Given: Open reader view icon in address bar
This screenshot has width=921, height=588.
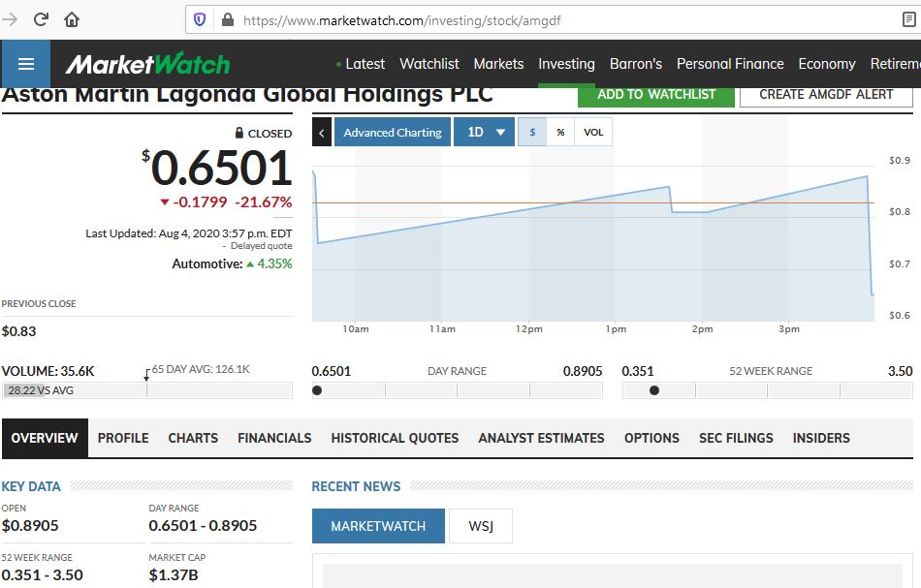Looking at the screenshot, I should click(x=908, y=20).
